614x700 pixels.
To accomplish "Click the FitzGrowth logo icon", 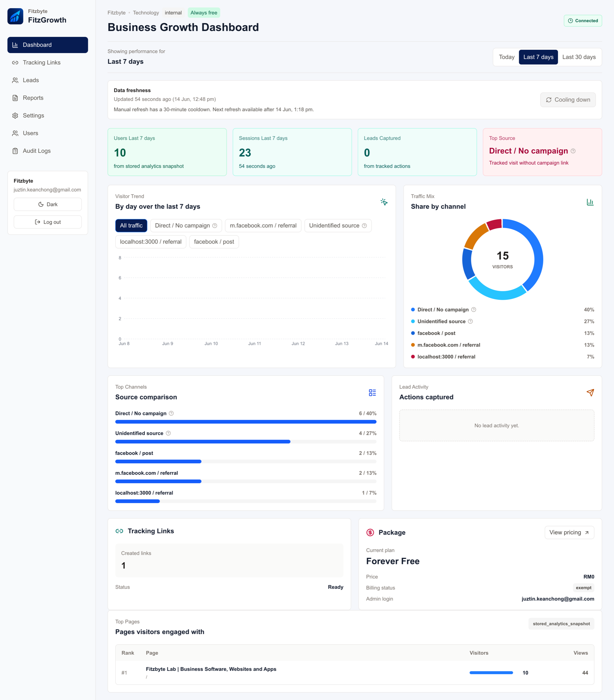I will click(15, 16).
